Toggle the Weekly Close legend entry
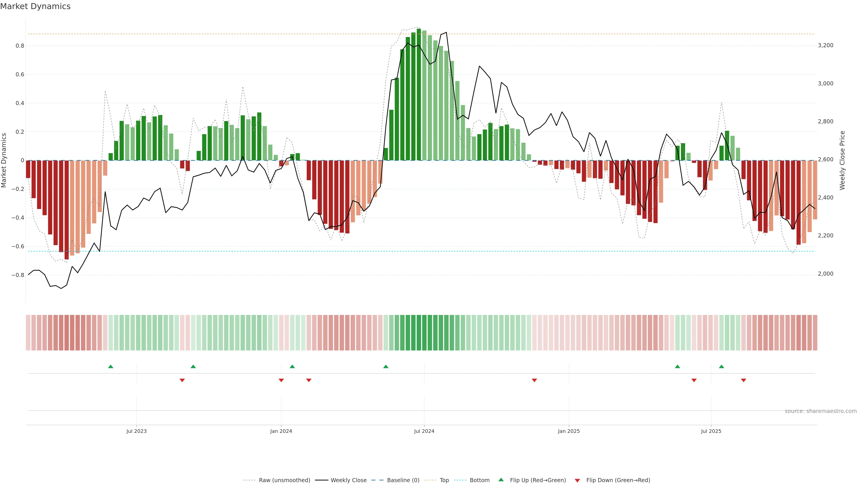This screenshot has width=868, height=488. coord(348,480)
